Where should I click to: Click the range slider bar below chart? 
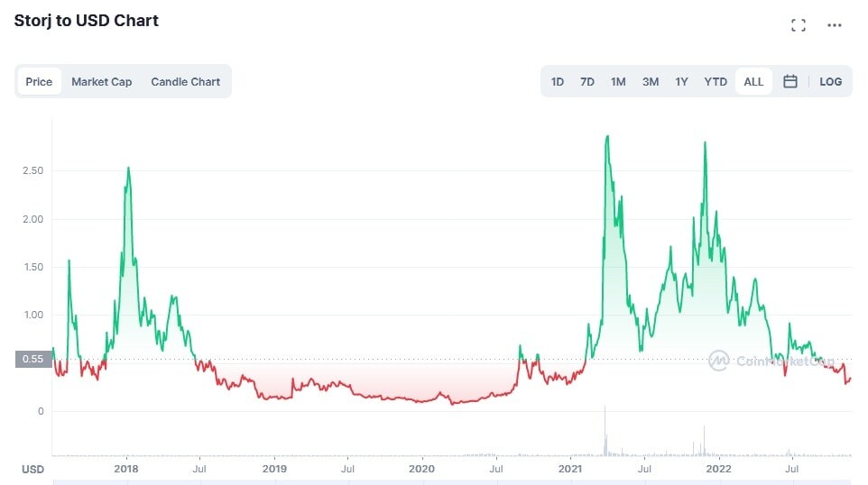pos(452,482)
